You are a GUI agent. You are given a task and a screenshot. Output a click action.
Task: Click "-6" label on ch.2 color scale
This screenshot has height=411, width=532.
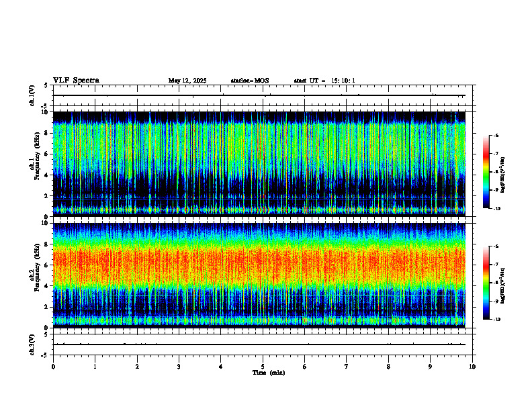click(496, 246)
